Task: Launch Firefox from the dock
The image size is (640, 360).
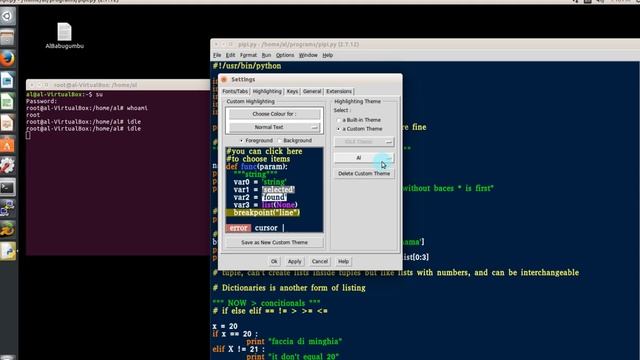Action: point(7,59)
